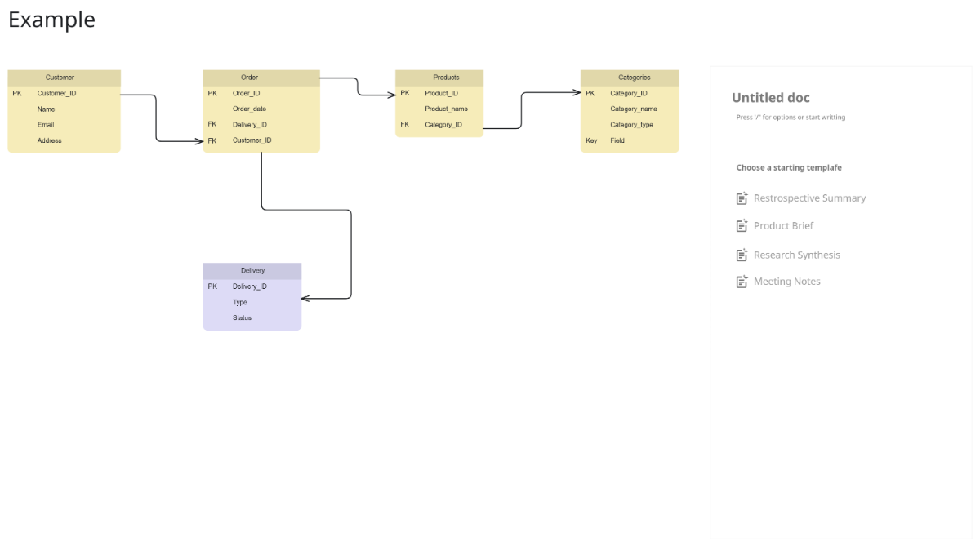Open the Meeting Notes template
980x546 pixels.
[787, 281]
